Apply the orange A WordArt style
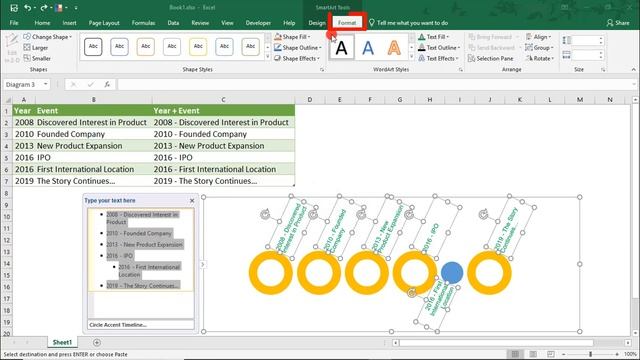This screenshot has width=640, height=360. click(x=394, y=48)
